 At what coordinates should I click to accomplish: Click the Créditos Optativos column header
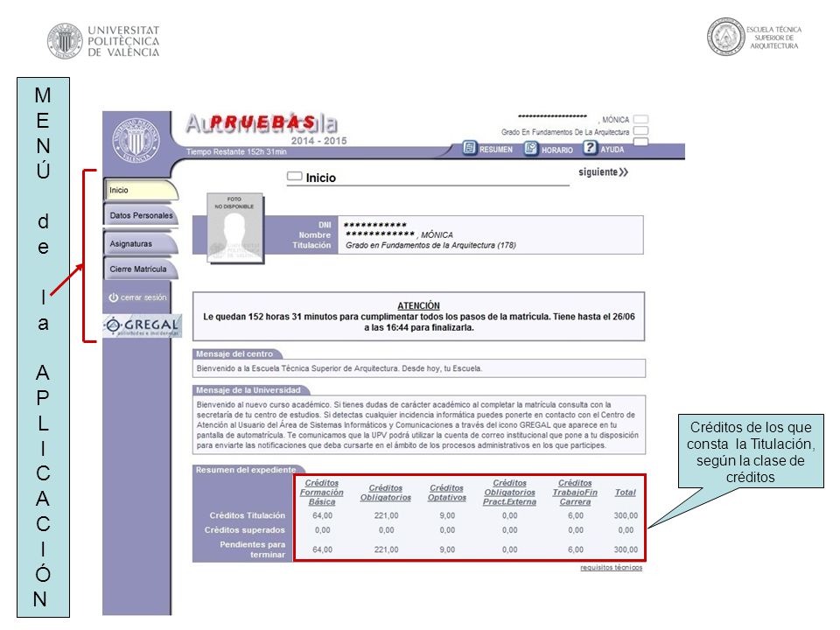pyautogui.click(x=447, y=493)
